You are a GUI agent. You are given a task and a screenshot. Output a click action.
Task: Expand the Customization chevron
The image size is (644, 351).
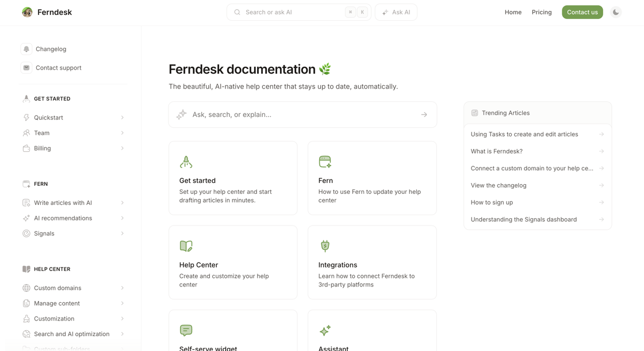122,319
